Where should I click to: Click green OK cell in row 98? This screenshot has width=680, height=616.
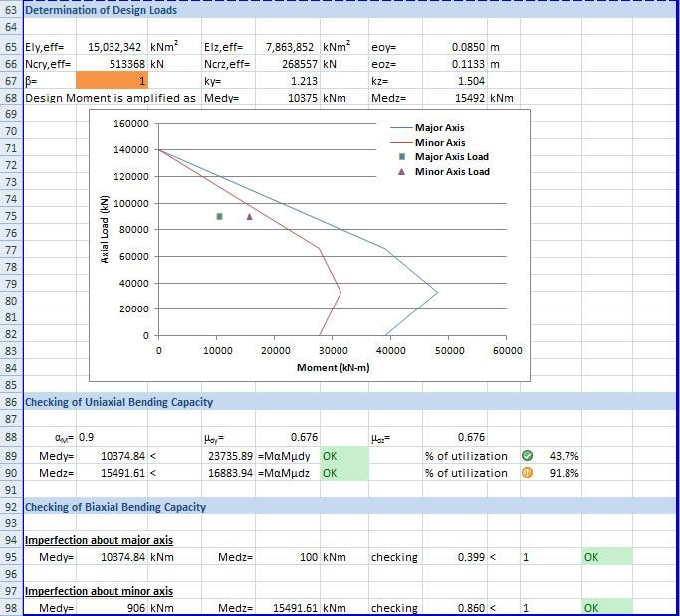(x=607, y=608)
